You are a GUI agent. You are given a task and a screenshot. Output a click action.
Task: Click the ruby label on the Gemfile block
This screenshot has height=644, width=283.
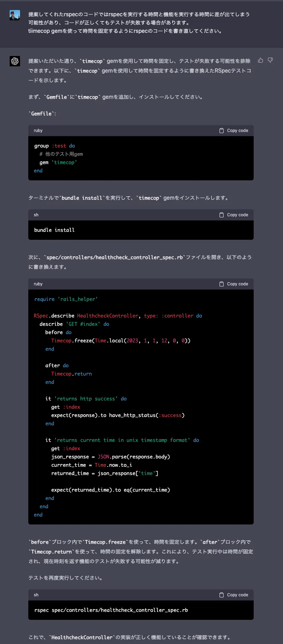point(38,131)
